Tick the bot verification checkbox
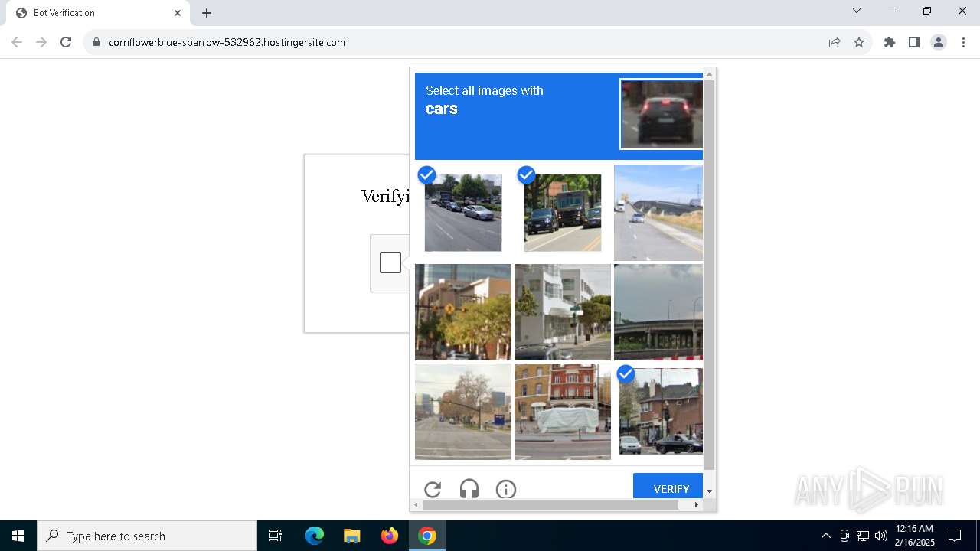This screenshot has height=551, width=980. coord(390,262)
